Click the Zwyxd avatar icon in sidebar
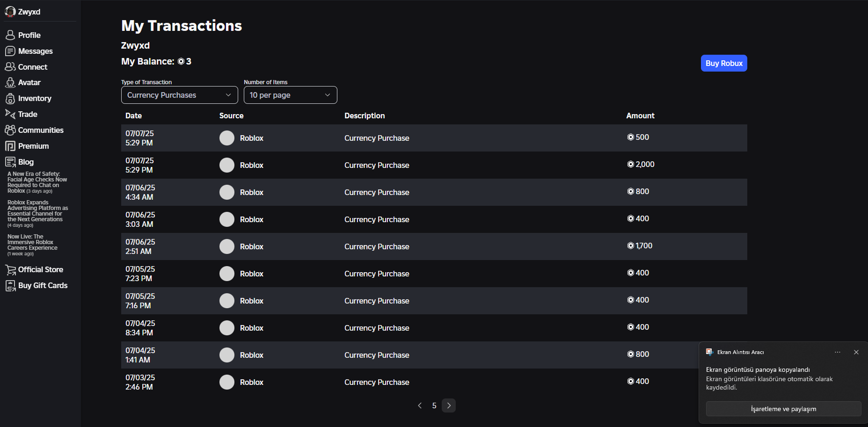 [x=10, y=11]
